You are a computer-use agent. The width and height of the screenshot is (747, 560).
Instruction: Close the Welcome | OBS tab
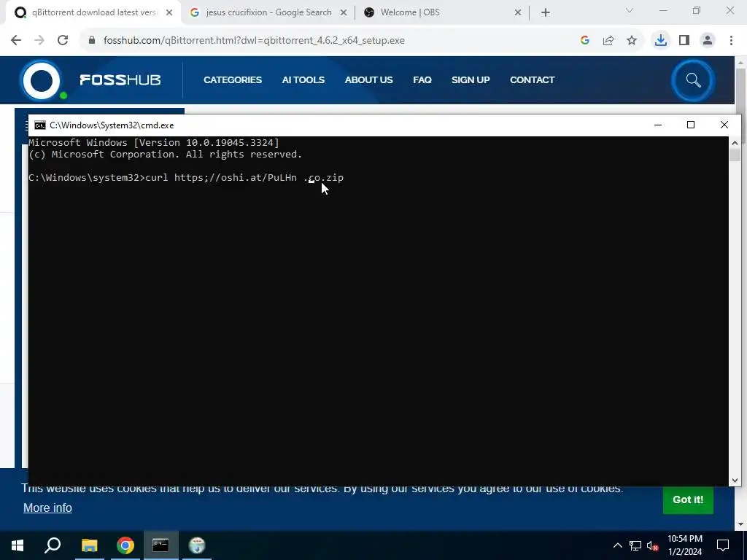[518, 13]
